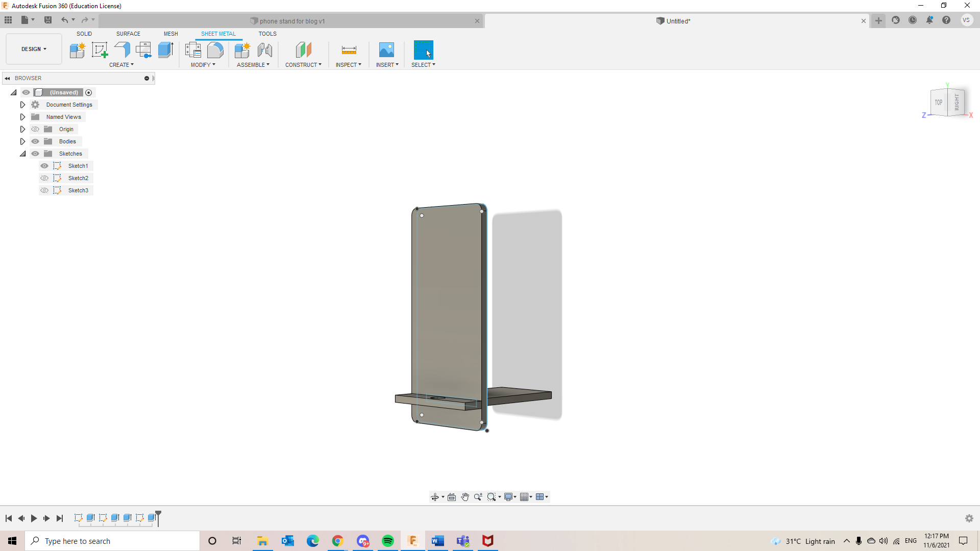Click the Joint icon in Assemble group

click(264, 50)
